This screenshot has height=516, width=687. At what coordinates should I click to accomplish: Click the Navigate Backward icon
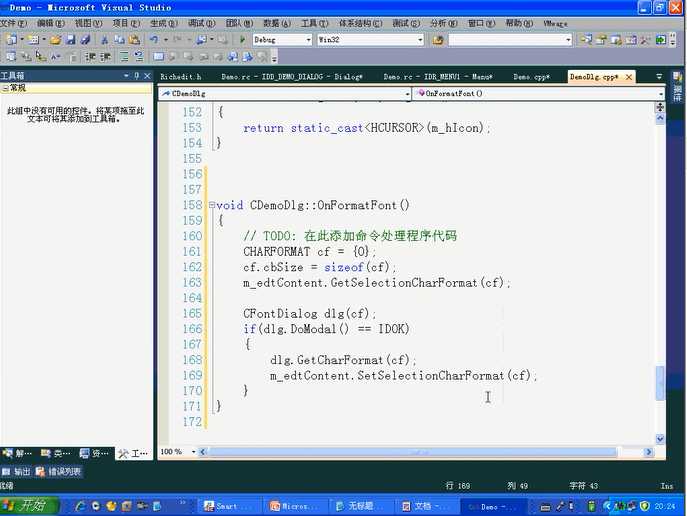(x=201, y=40)
